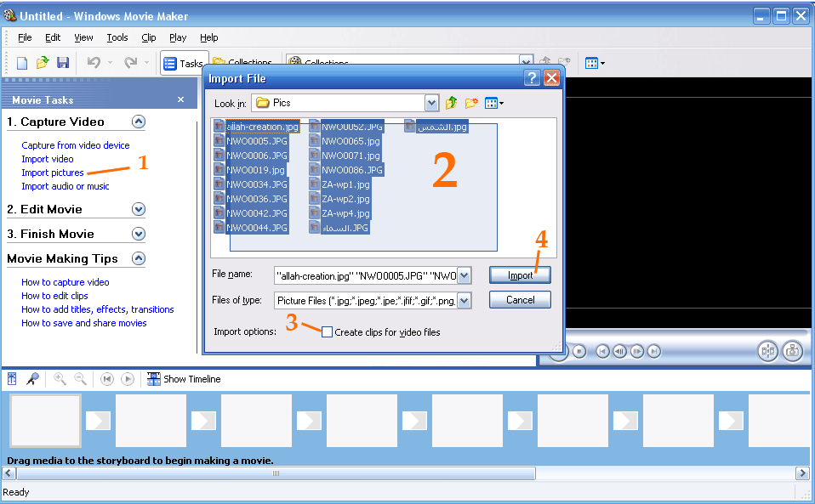Click the Show Timeline button

point(184,379)
